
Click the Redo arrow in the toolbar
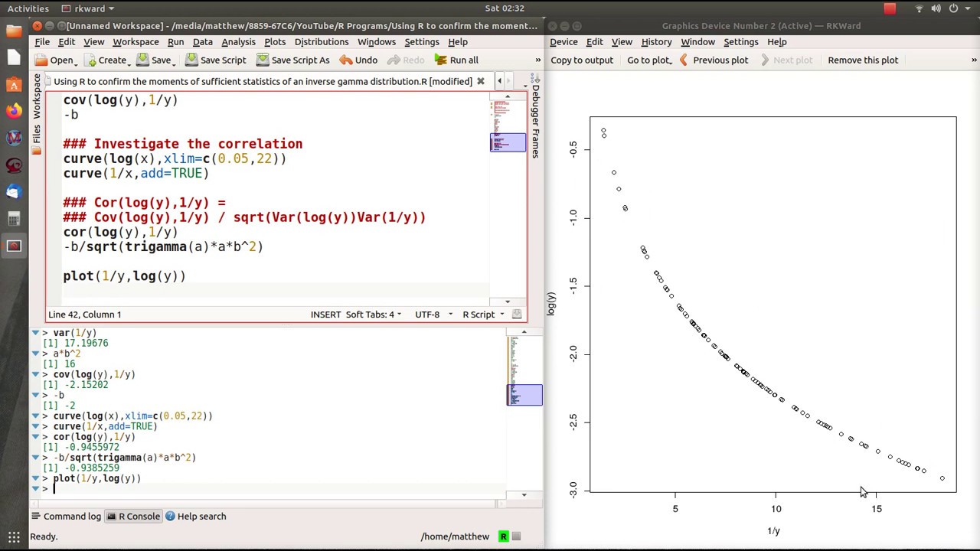(x=406, y=60)
